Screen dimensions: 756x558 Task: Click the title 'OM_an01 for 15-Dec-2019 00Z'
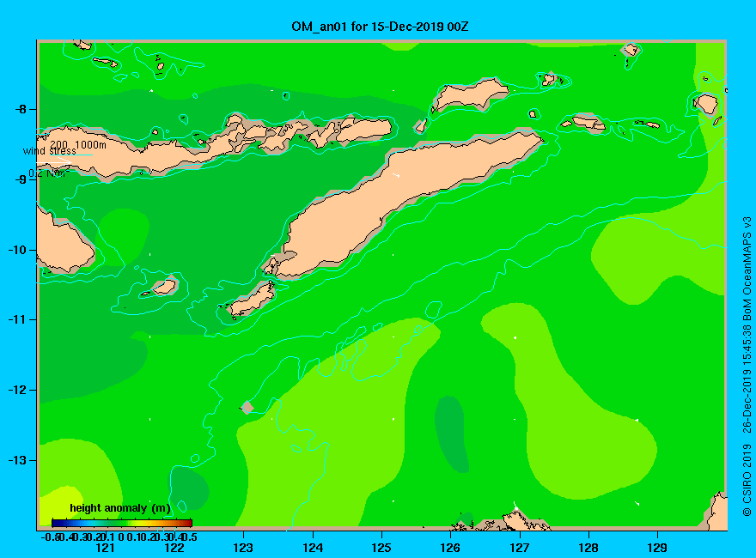pyautogui.click(x=380, y=27)
